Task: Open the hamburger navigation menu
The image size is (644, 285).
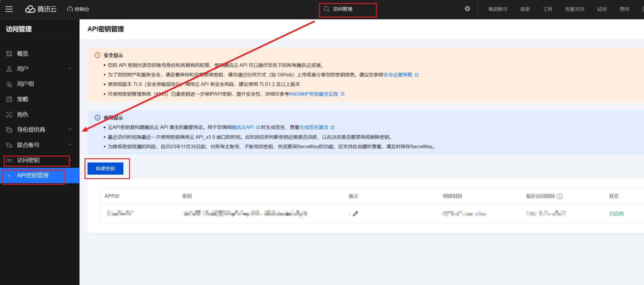Action: click(9, 9)
